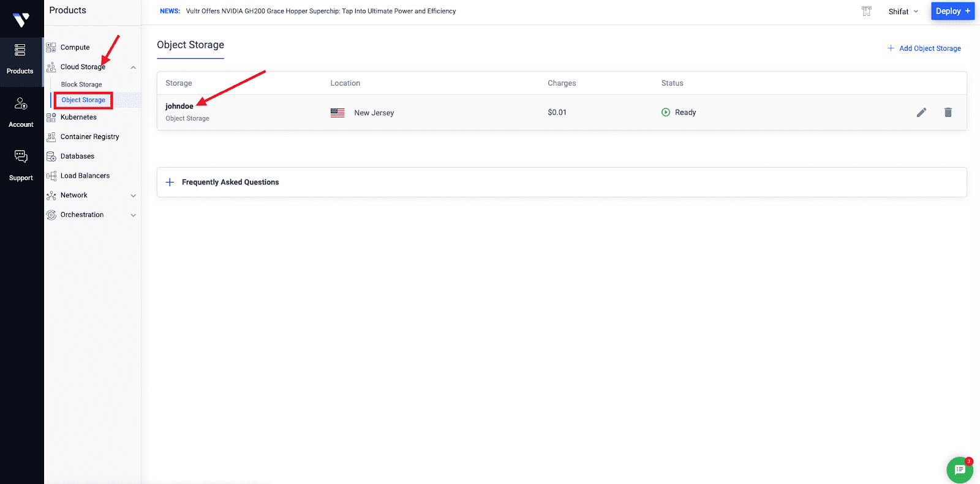Screen dimensions: 980x484
Task: Go to Kubernetes in sidebar
Action: pyautogui.click(x=78, y=117)
